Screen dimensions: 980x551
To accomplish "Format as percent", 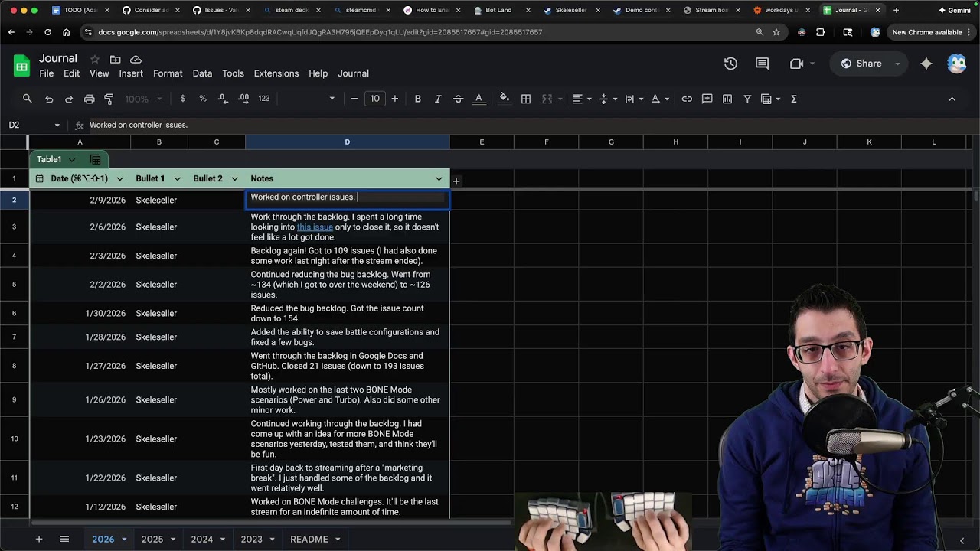I will click(203, 99).
